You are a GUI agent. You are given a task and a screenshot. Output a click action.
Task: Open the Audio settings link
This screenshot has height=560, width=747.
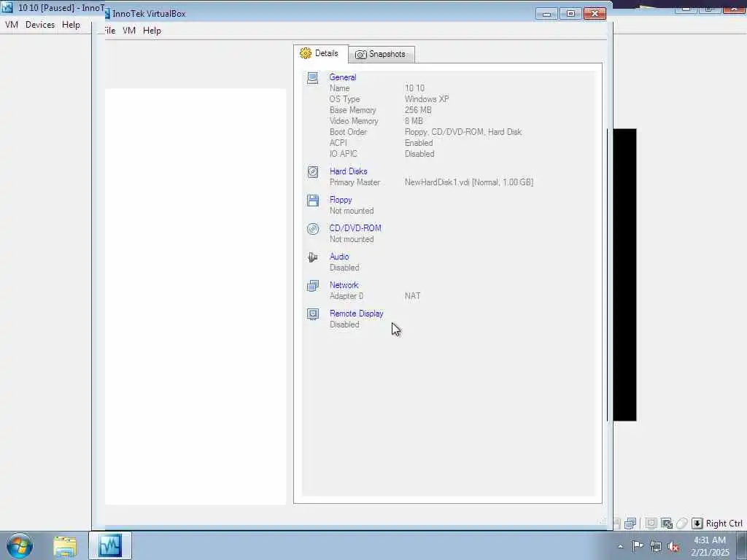point(339,257)
